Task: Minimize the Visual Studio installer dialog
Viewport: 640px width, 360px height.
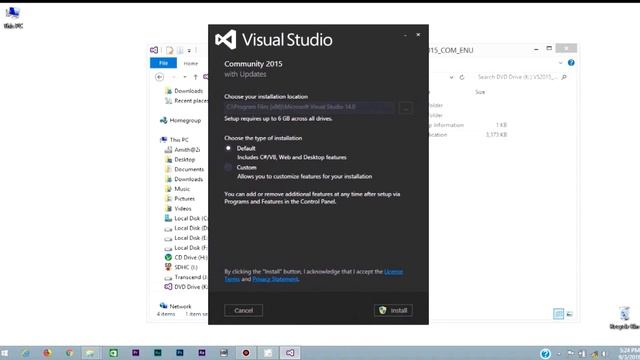Action: coord(405,35)
